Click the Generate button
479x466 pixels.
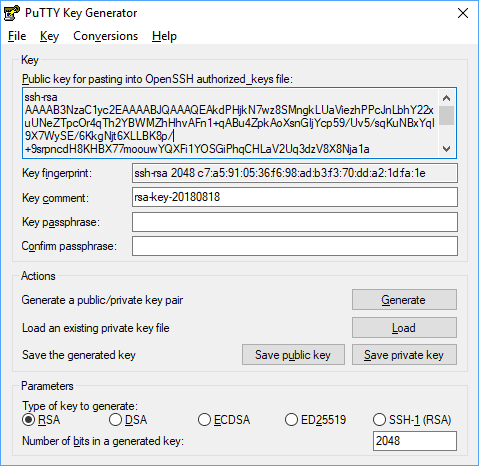[404, 300]
